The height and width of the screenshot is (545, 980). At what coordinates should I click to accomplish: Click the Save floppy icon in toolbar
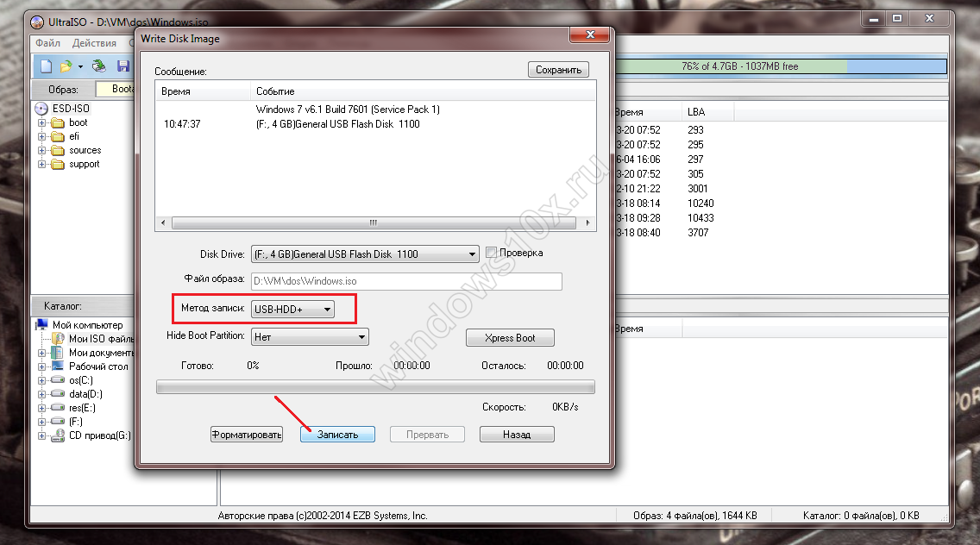123,66
